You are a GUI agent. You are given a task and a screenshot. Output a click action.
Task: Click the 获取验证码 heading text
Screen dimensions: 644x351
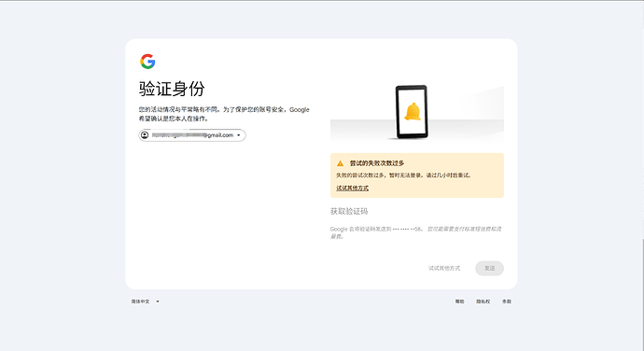[x=349, y=211]
